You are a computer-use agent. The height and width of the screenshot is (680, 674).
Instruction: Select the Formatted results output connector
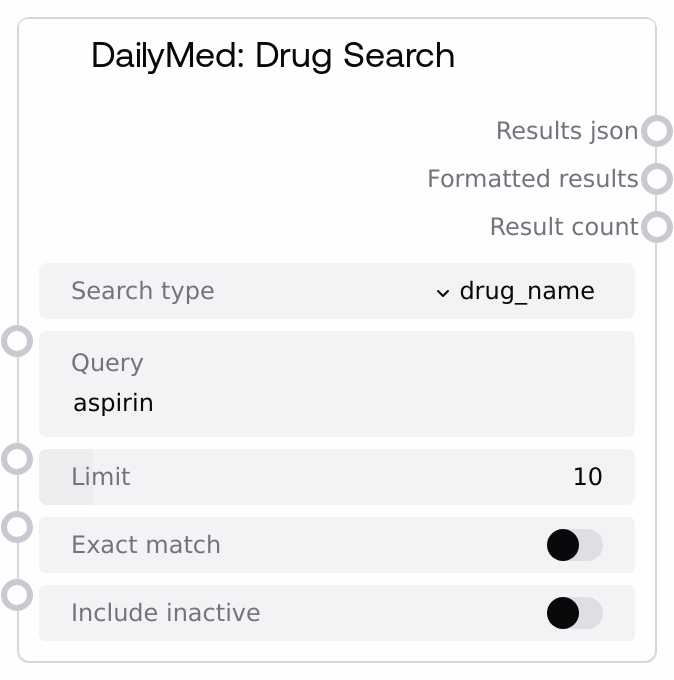click(x=656, y=179)
